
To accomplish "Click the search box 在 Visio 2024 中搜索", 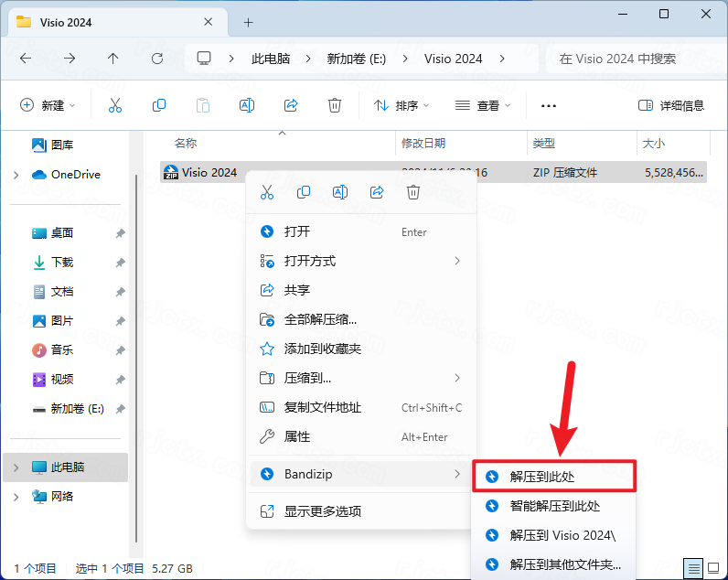I will (x=636, y=59).
